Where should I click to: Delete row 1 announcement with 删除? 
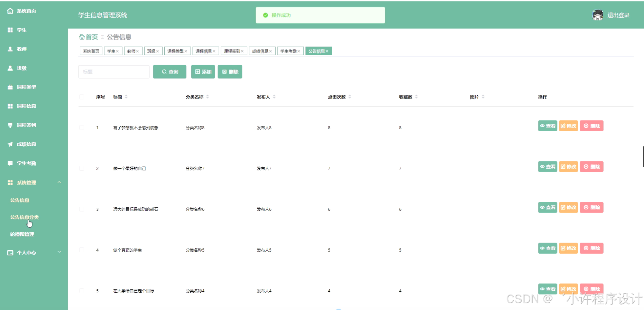tap(591, 126)
